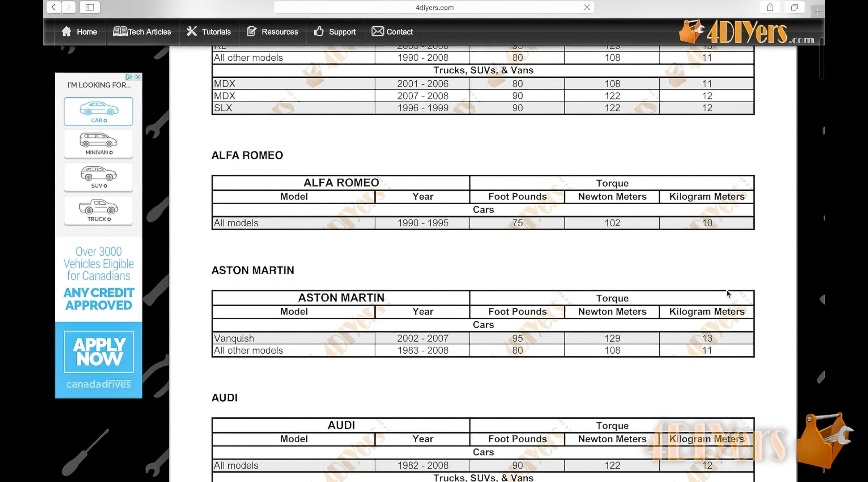Viewport: 868px width, 482px height.
Task: Choose the TRUCK option in ad
Action: pyautogui.click(x=98, y=210)
